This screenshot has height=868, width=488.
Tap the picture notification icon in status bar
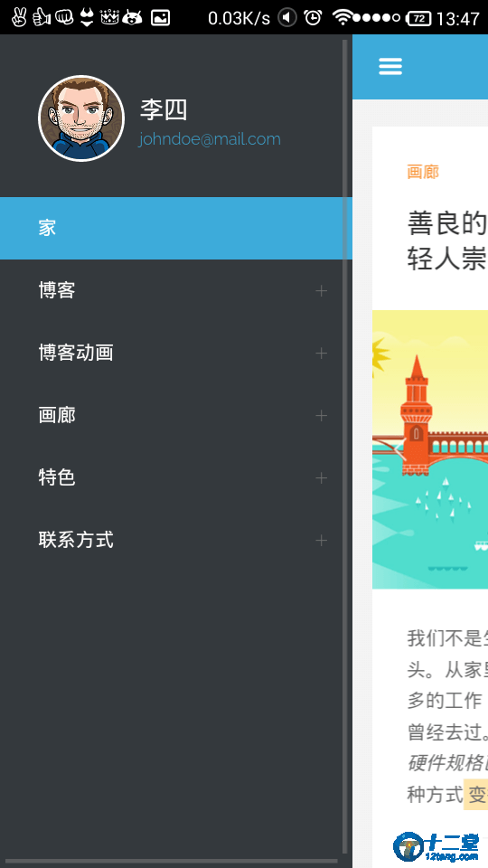click(x=161, y=18)
